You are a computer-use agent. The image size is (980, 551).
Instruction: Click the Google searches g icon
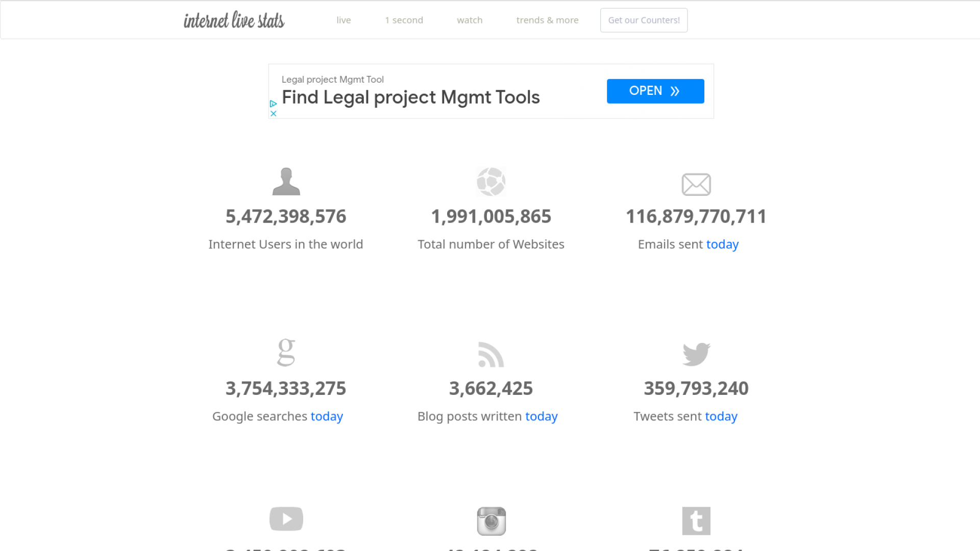click(x=286, y=352)
